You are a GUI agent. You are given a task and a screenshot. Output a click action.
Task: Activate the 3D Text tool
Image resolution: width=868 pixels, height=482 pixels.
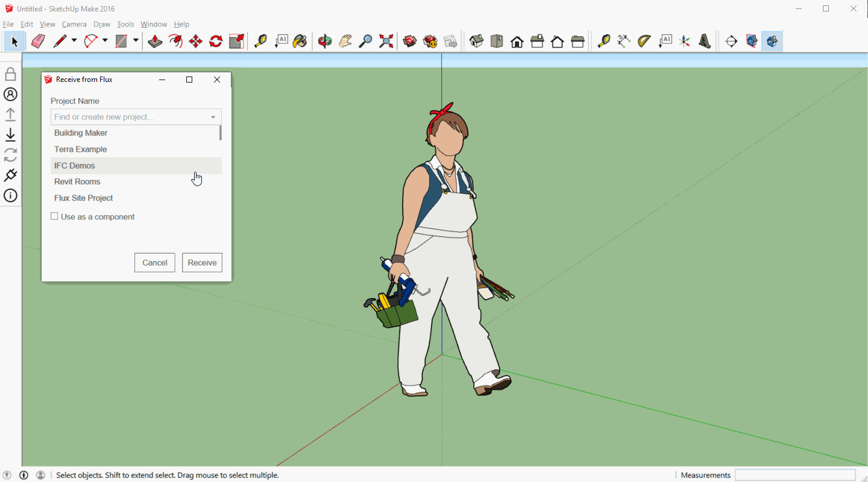pos(705,41)
